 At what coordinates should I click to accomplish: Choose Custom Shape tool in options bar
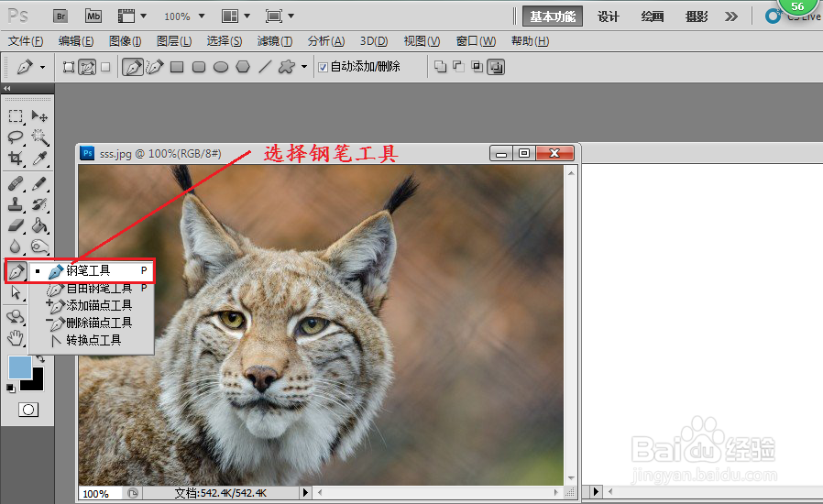287,67
